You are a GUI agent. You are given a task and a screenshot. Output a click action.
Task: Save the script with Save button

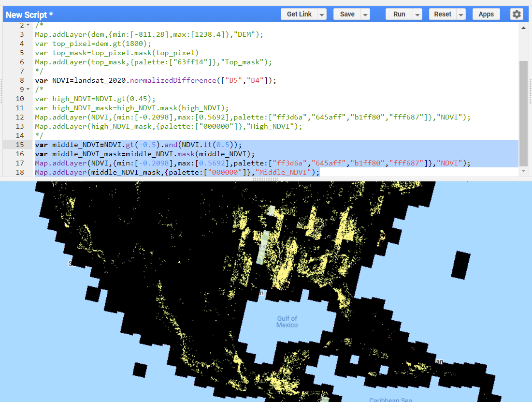347,15
